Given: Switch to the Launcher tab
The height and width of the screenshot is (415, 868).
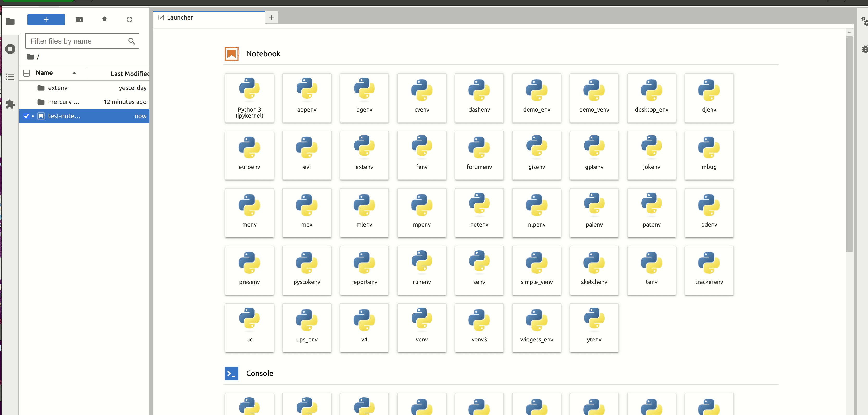Looking at the screenshot, I should tap(179, 17).
